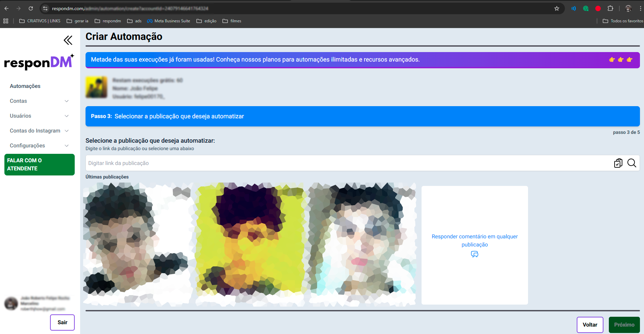Viewport: 644px width, 334px height.
Task: Open browser extensions puzzle icon
Action: (x=610, y=8)
